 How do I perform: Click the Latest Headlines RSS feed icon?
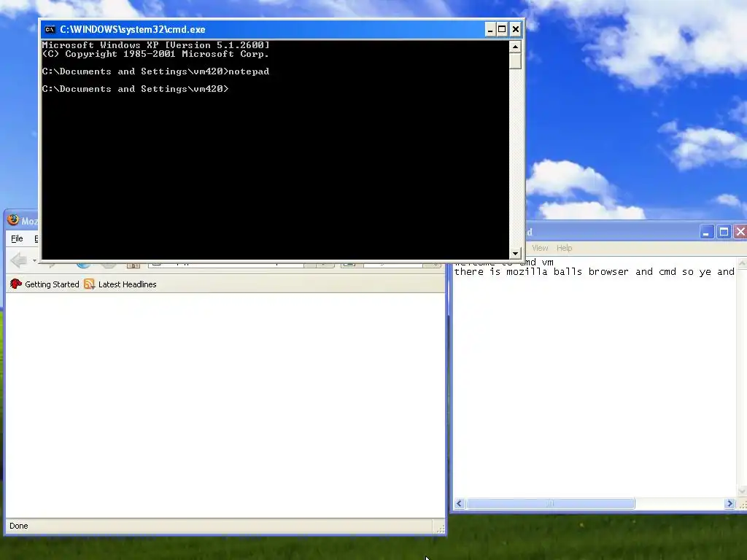point(89,284)
